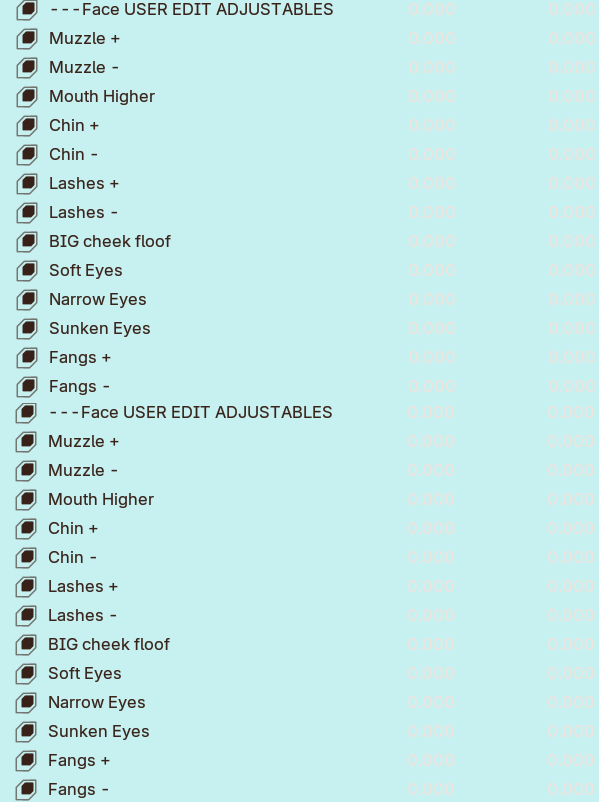Click the icon next to the last Fangs - entry
This screenshot has width=599, height=802.
coord(26,789)
